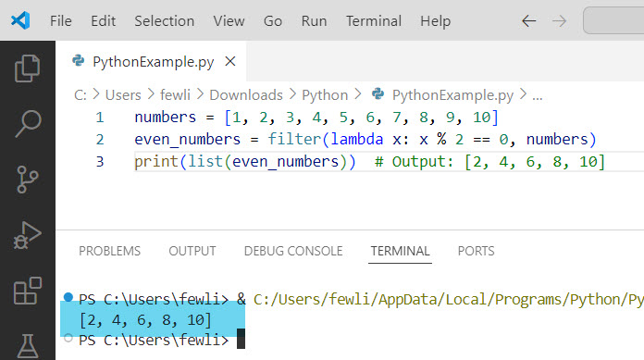Click the '# Output:' comment text
Viewport: 644px width, 360px height.
[414, 162]
